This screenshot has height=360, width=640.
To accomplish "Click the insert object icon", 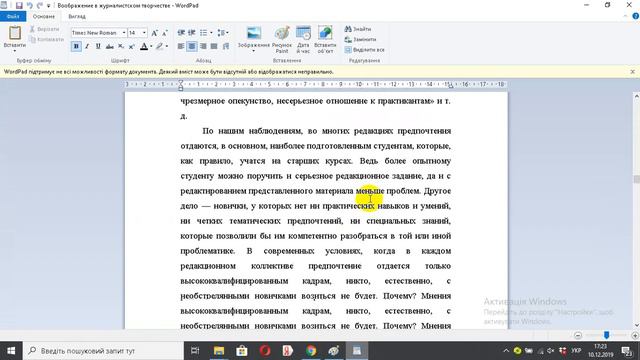I will point(325,33).
